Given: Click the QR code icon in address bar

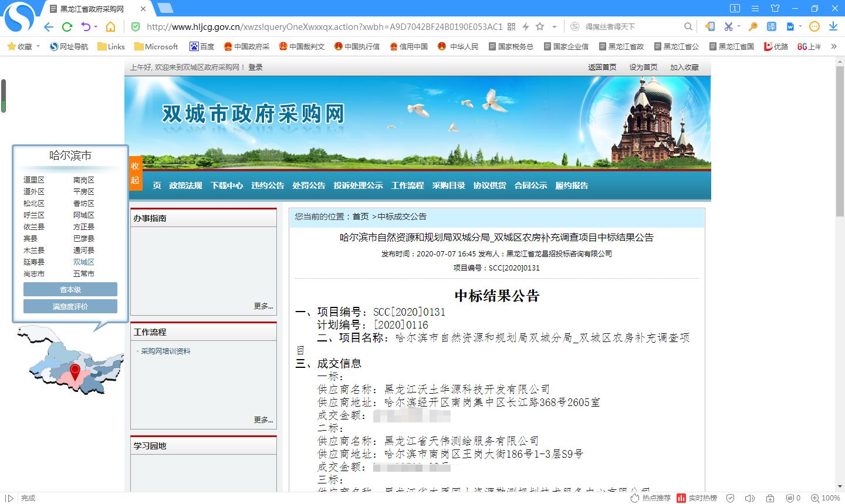Looking at the screenshot, I should tap(511, 26).
